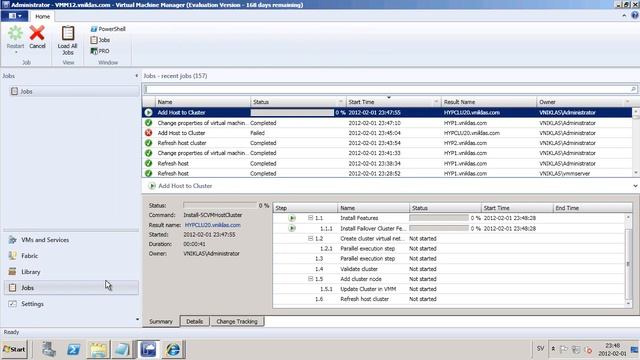
Task: Click failed status icon of Add Host to Cluster
Action: (x=149, y=133)
